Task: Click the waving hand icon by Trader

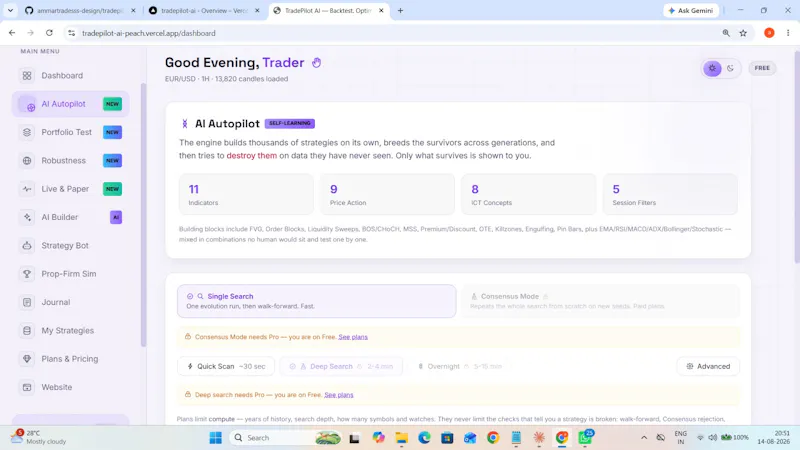Action: pyautogui.click(x=316, y=63)
